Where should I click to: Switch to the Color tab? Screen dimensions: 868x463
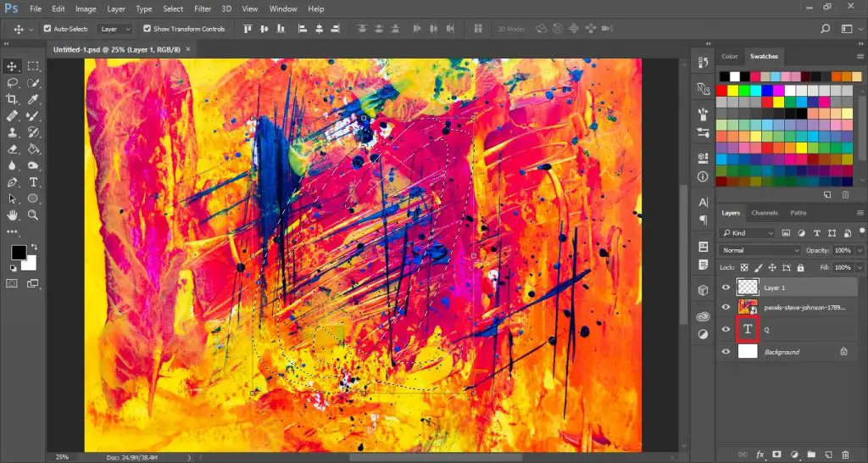(730, 57)
